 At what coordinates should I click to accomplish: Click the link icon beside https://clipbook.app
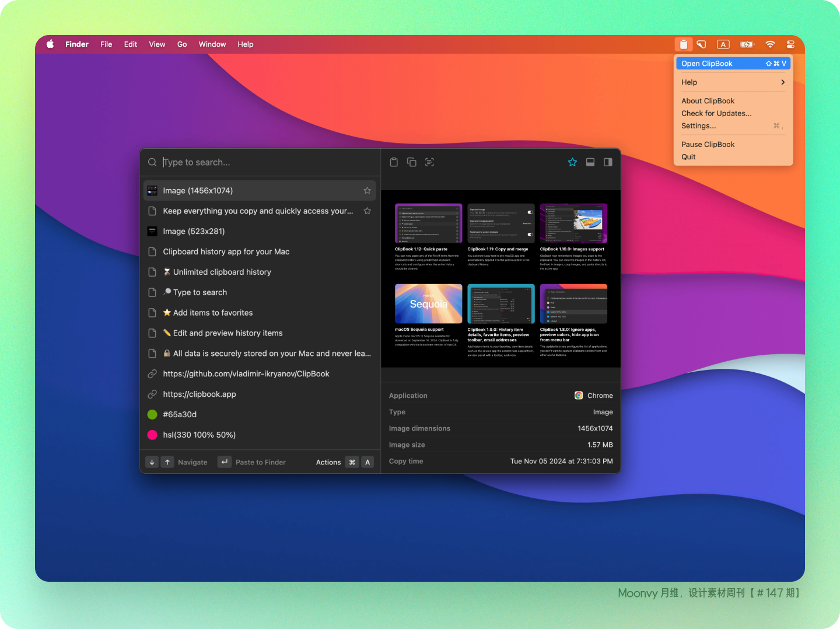click(x=152, y=394)
